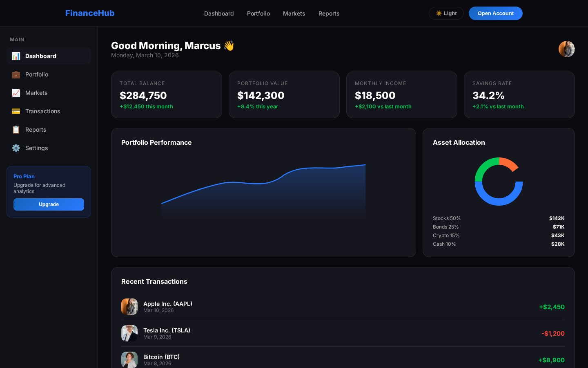Open Settings via the gear icon
This screenshot has height=368, width=588.
16,148
